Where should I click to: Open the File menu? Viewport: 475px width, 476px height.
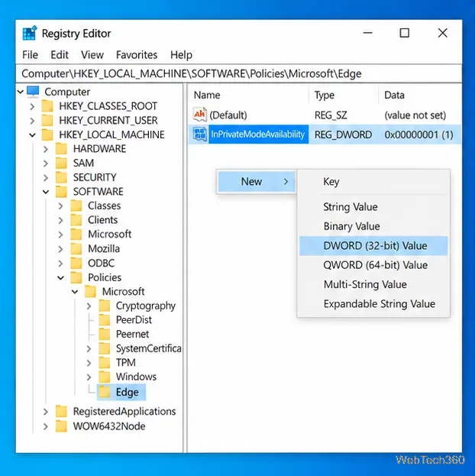[x=30, y=55]
